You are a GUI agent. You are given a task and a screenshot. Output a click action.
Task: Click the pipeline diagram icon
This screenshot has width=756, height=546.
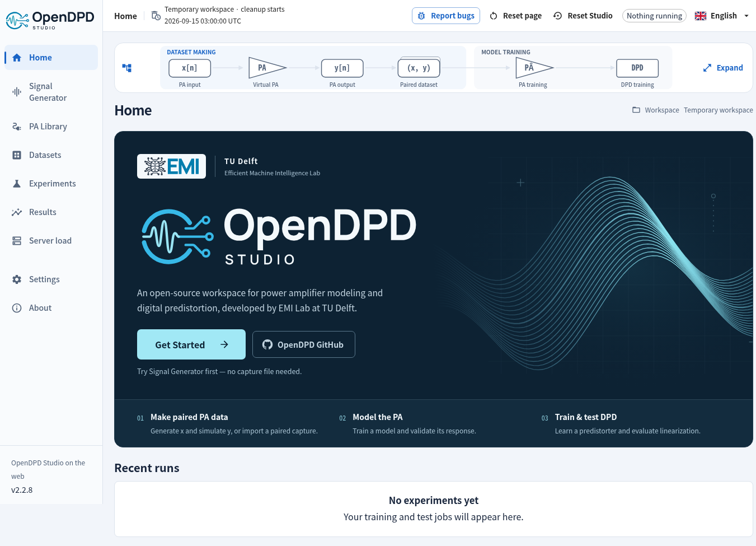pos(127,68)
